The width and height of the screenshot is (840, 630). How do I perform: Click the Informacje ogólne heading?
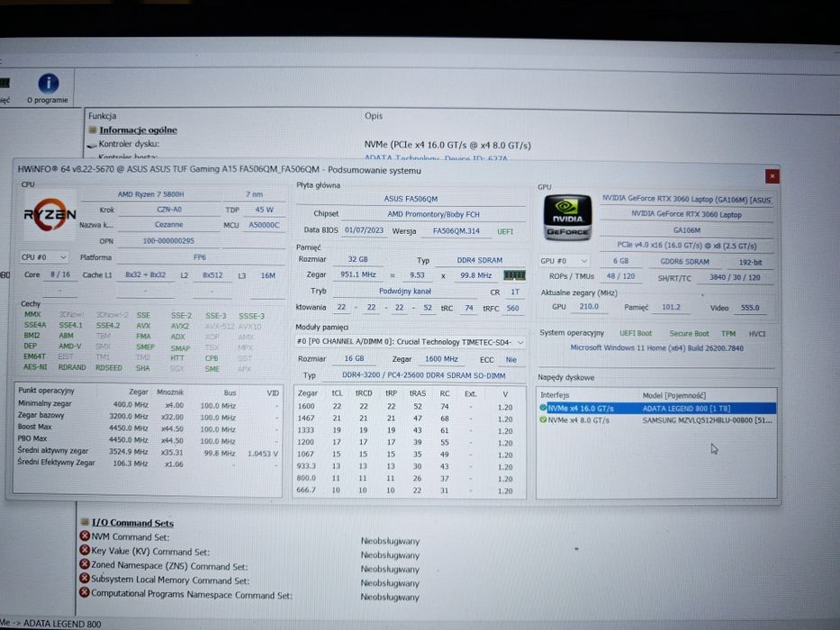tap(139, 130)
